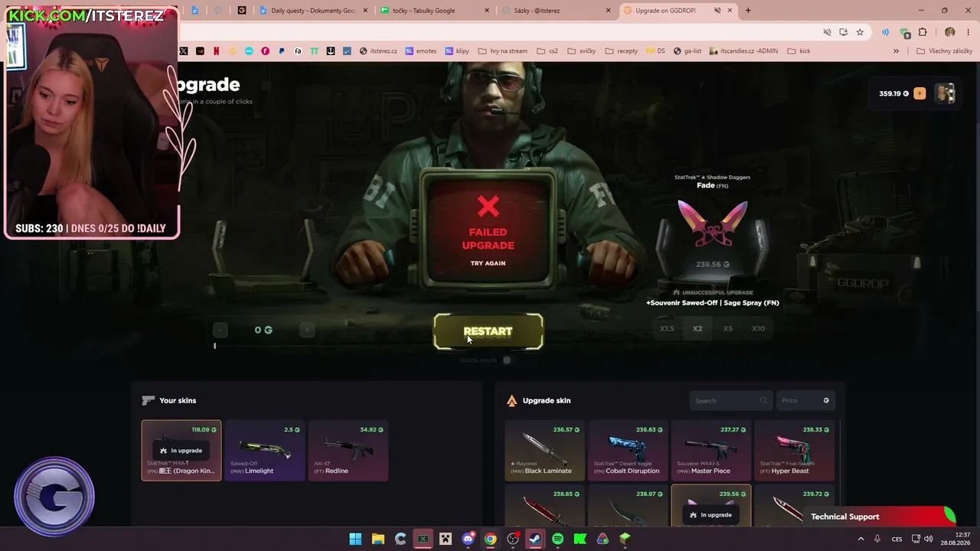Click the microphone icon in system tray
This screenshot has height=551, width=980.
pyautogui.click(x=877, y=539)
